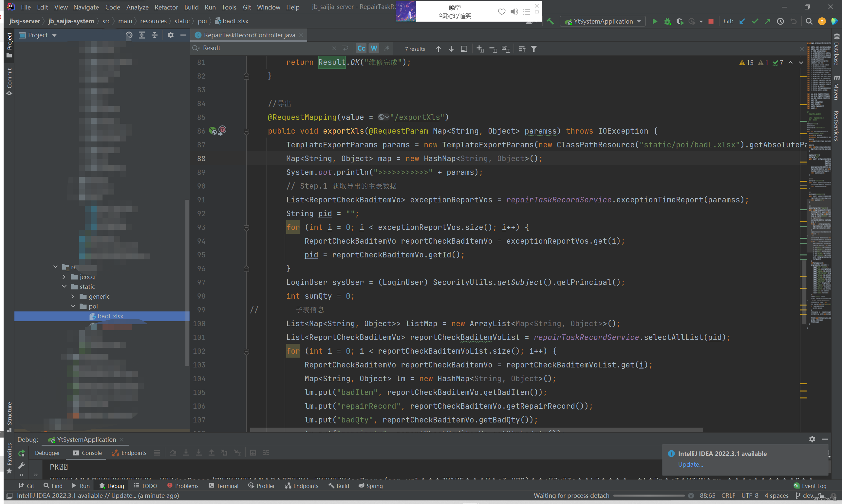842x504 pixels.
Task: Jump to next search occurrence arrow
Action: click(451, 49)
